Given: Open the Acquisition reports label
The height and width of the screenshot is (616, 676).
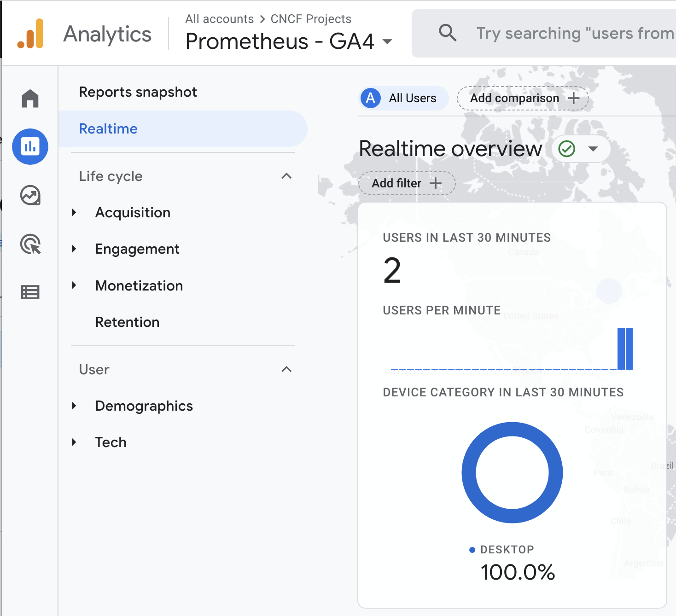Looking at the screenshot, I should pos(133,213).
